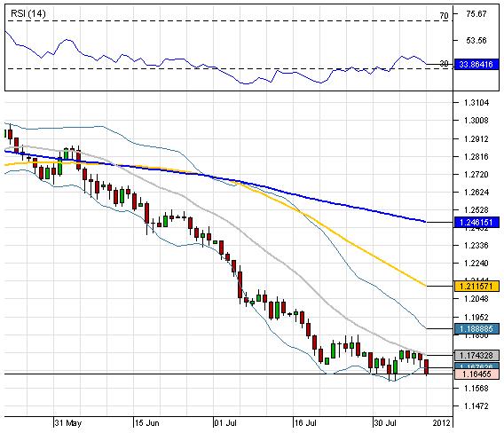Click the 1.2528 price axis label
Image resolution: width=504 pixels, height=433 pixels.
coord(476,210)
